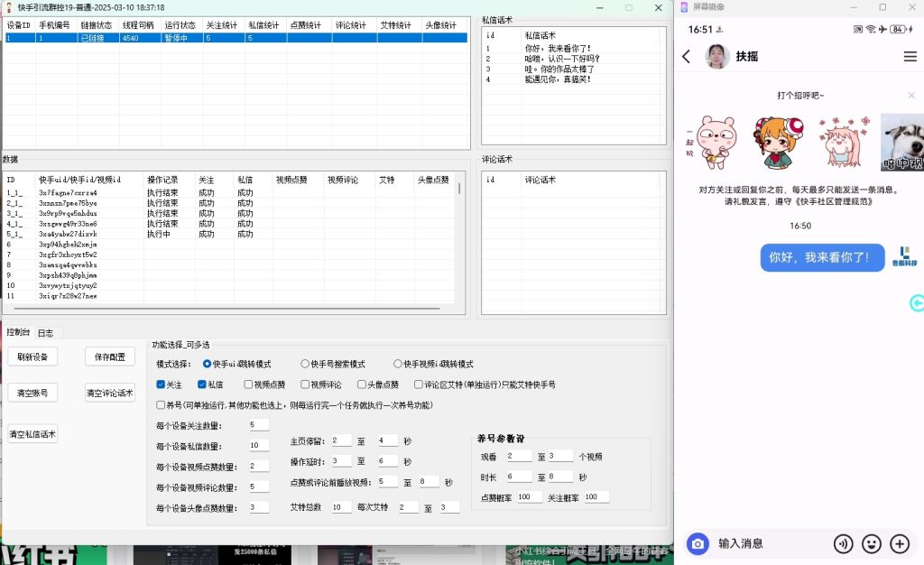The height and width of the screenshot is (565, 924).
Task: Tap the blue camera icon
Action: (x=698, y=543)
